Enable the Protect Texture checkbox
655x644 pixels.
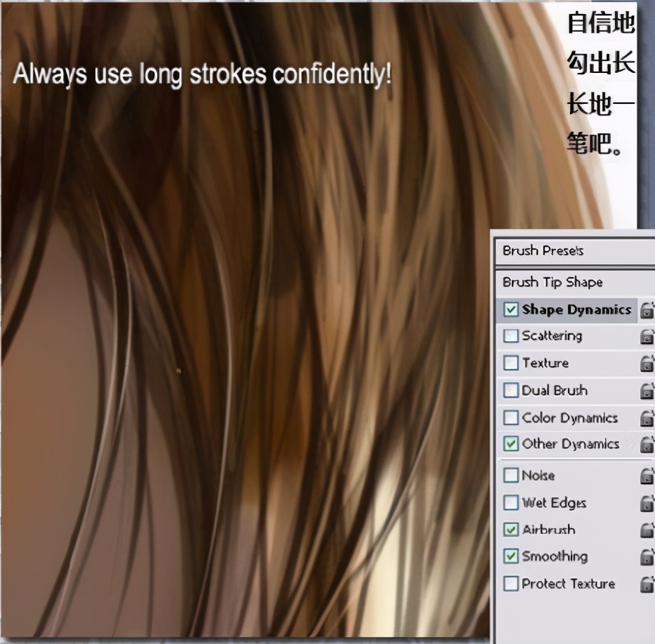click(x=511, y=584)
